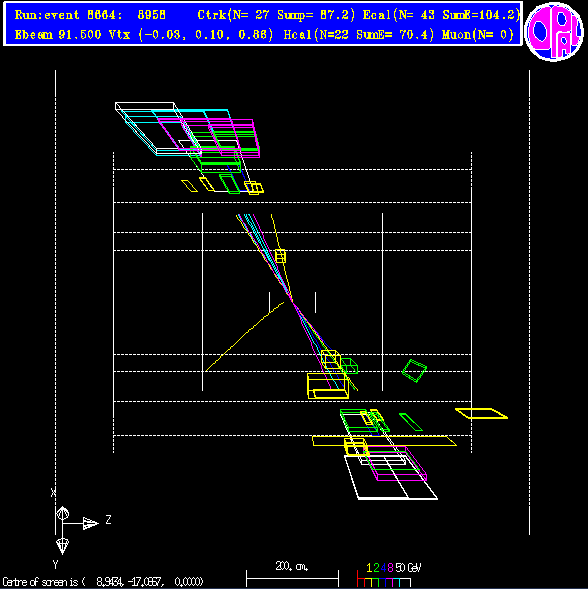Click the Run:event 8664 header text

tap(90, 15)
